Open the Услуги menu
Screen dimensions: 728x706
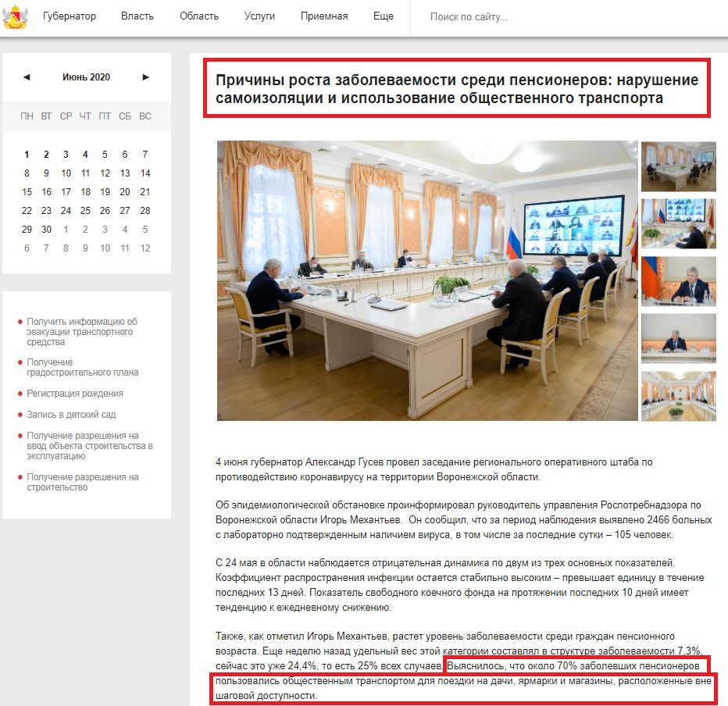coord(259,16)
